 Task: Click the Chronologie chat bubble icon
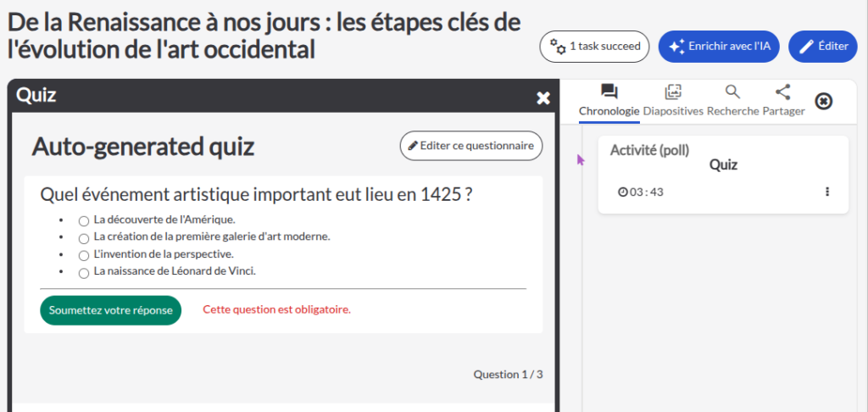pyautogui.click(x=609, y=92)
